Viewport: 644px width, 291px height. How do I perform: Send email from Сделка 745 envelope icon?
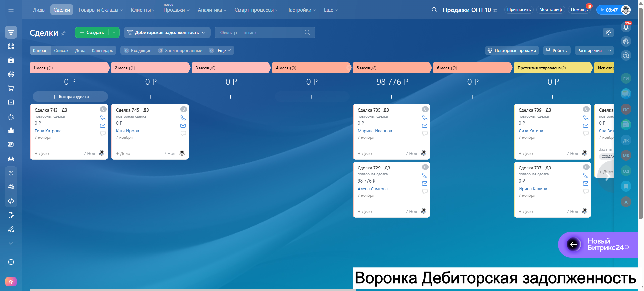click(x=183, y=126)
